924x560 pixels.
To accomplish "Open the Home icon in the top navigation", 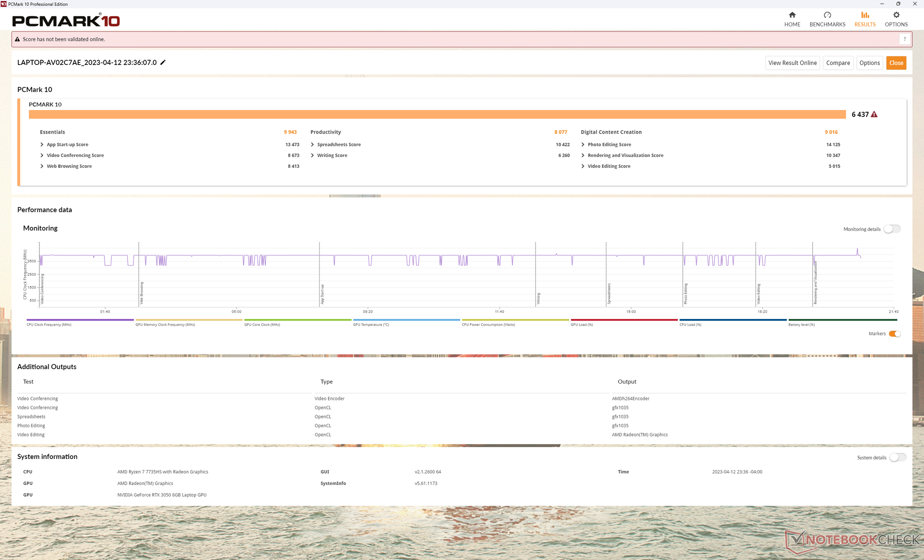I will coord(792,15).
